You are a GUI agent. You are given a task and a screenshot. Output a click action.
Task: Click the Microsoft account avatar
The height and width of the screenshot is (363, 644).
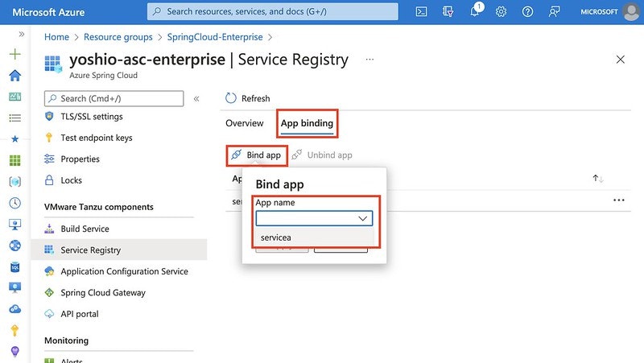point(631,12)
